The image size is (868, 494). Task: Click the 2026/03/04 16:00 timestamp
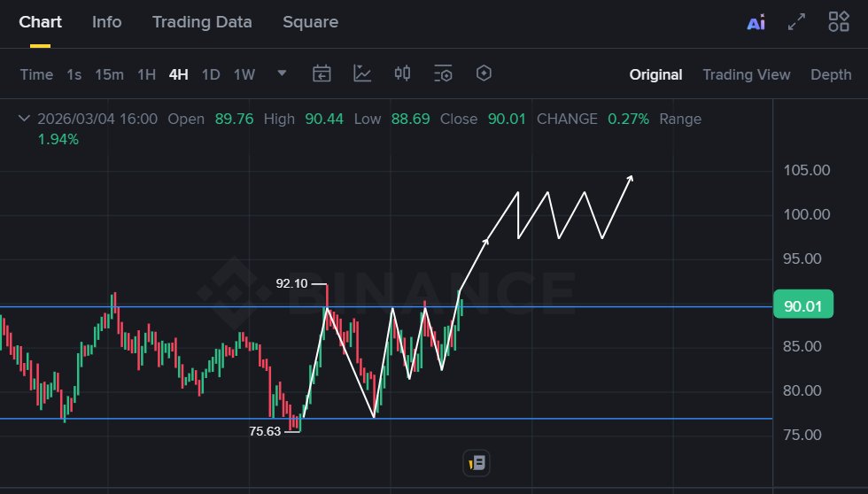[x=97, y=119]
